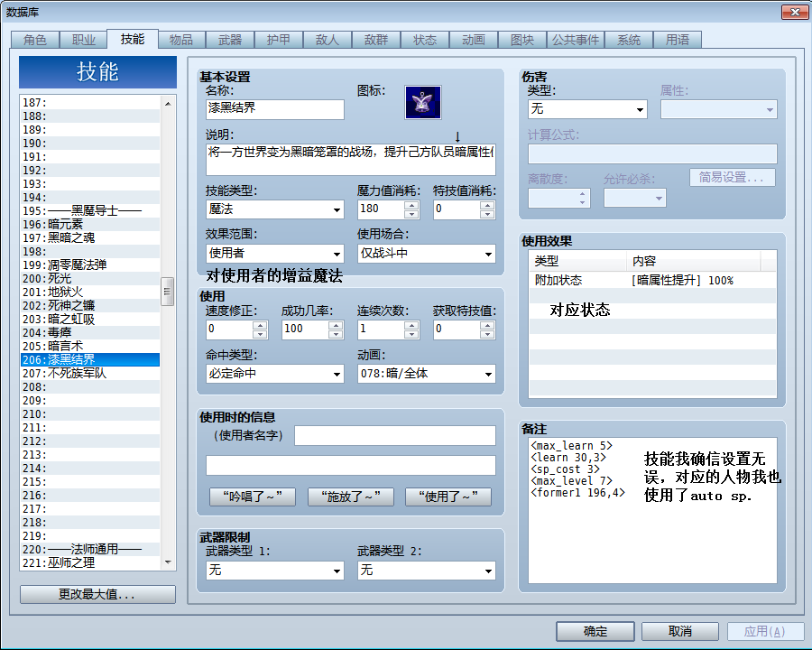Screen dimensions: 812x650
Task: Decrease 魔力值消耗 with the down arrow
Action: coord(411,214)
